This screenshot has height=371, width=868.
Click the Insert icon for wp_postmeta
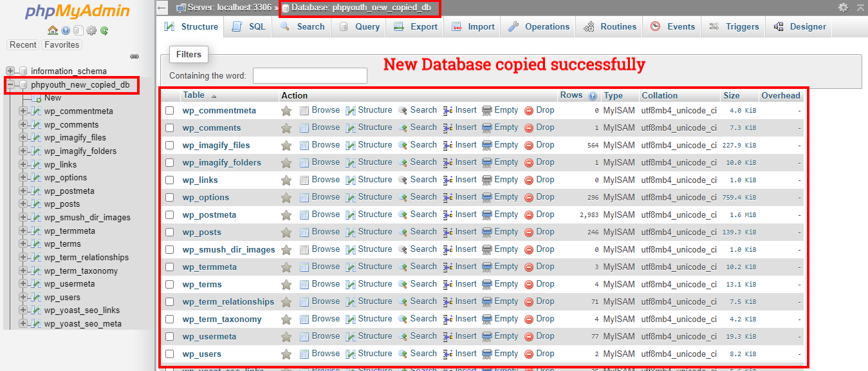click(448, 215)
